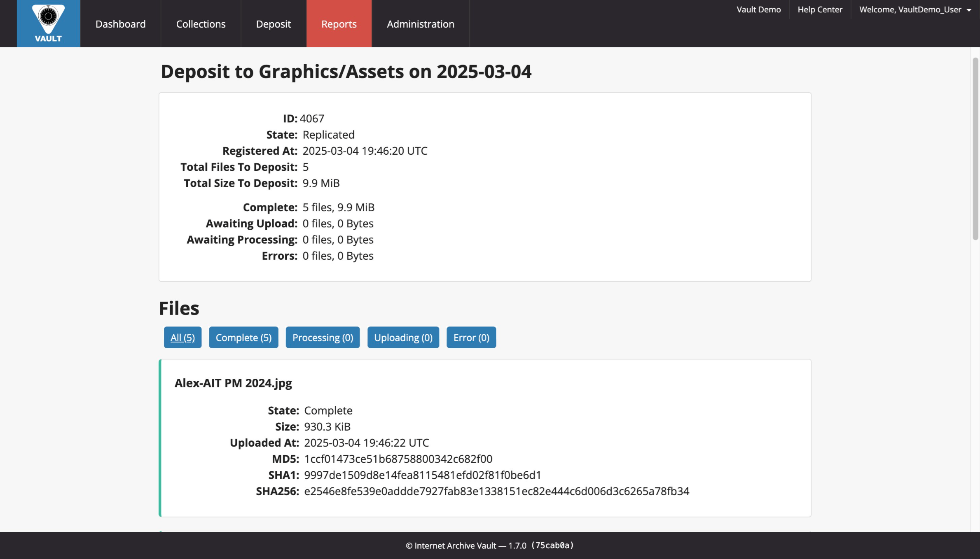Screen dimensions: 980x559
Task: Click the Vault Demo link
Action: coord(758,9)
